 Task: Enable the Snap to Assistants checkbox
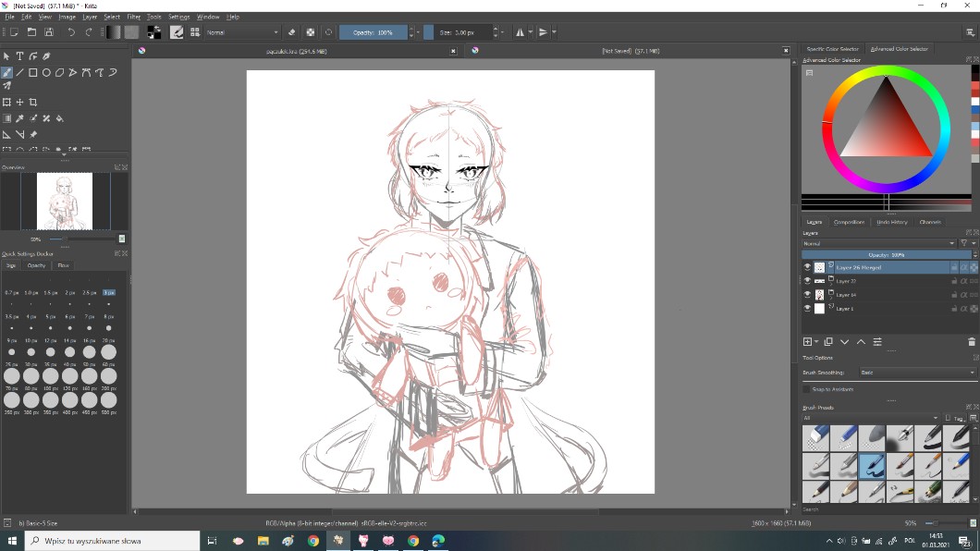click(807, 389)
